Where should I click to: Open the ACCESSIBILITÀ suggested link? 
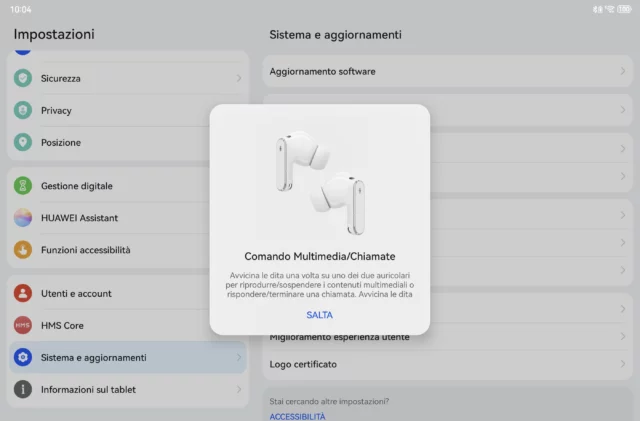297,416
